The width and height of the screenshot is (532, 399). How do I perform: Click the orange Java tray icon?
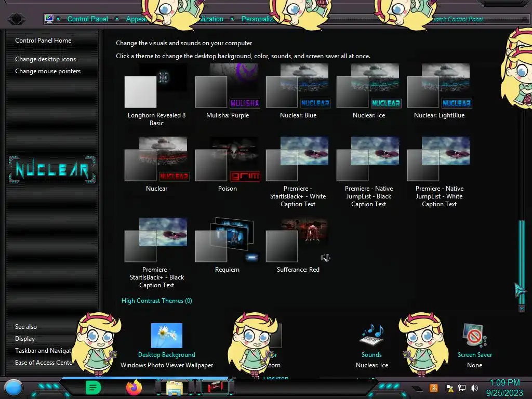pyautogui.click(x=434, y=388)
